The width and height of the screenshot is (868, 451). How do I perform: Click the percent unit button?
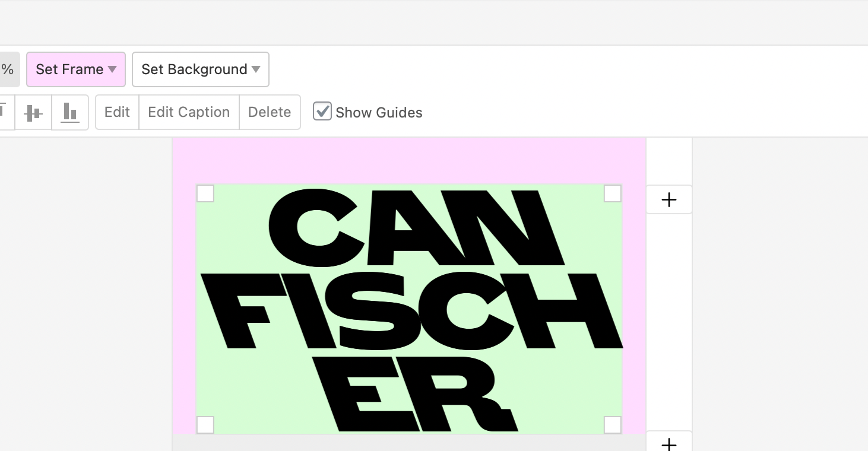8,69
